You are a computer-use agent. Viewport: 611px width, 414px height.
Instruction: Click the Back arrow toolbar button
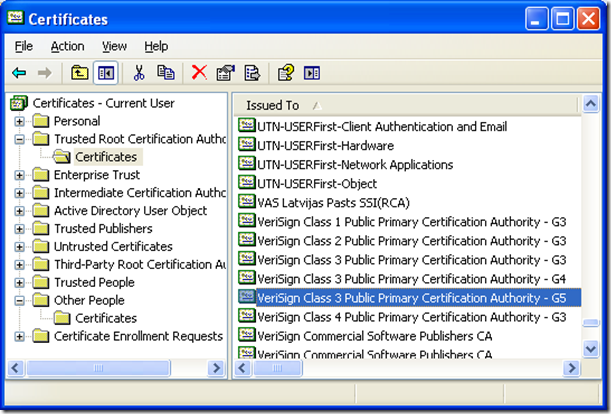point(19,73)
